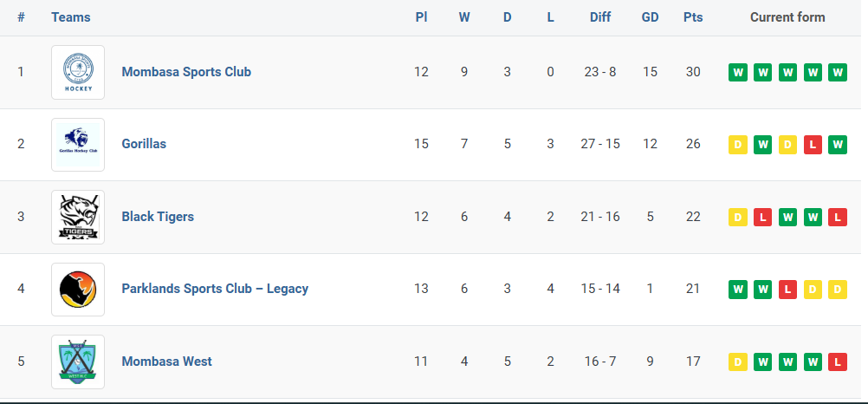This screenshot has width=868, height=404.
Task: Click the Teams column header
Action: (71, 17)
